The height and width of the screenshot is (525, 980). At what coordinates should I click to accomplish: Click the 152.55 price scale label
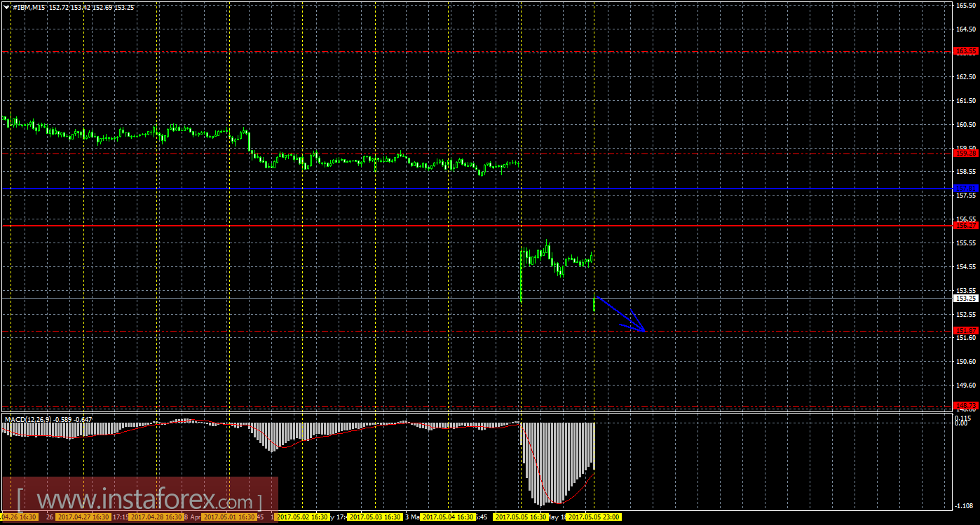tap(966, 314)
